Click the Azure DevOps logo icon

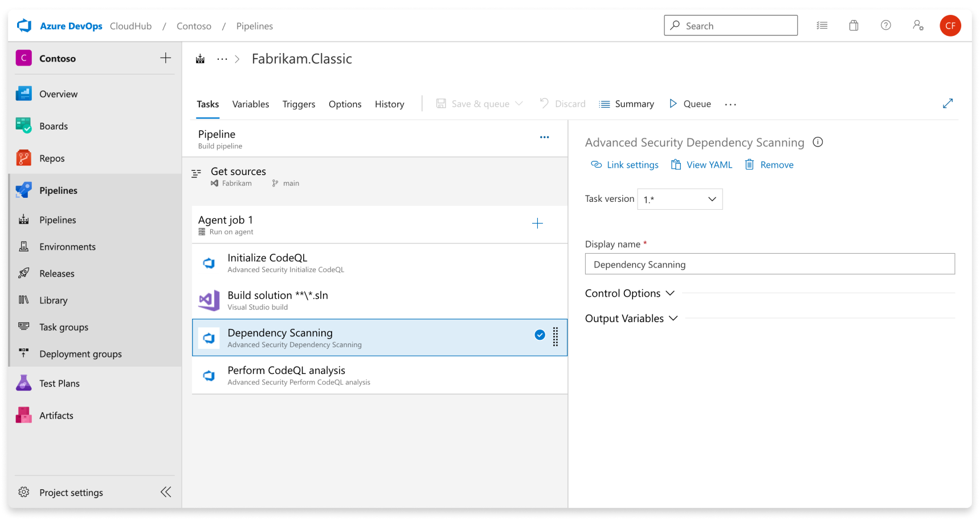24,26
